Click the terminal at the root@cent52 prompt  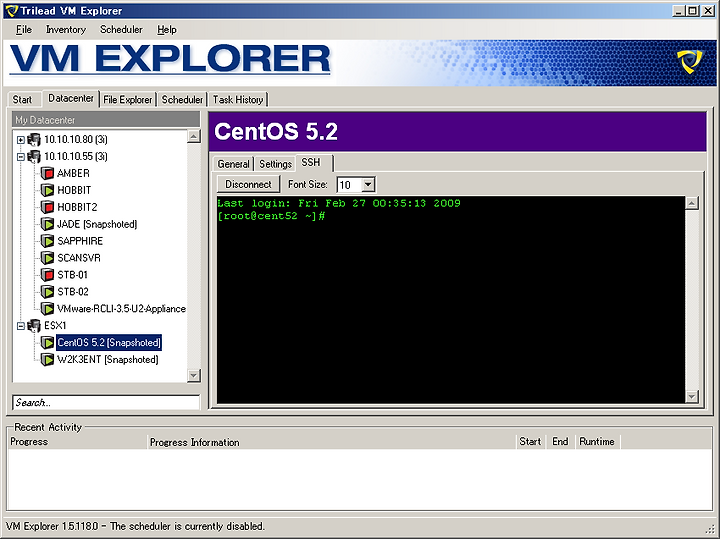point(271,216)
